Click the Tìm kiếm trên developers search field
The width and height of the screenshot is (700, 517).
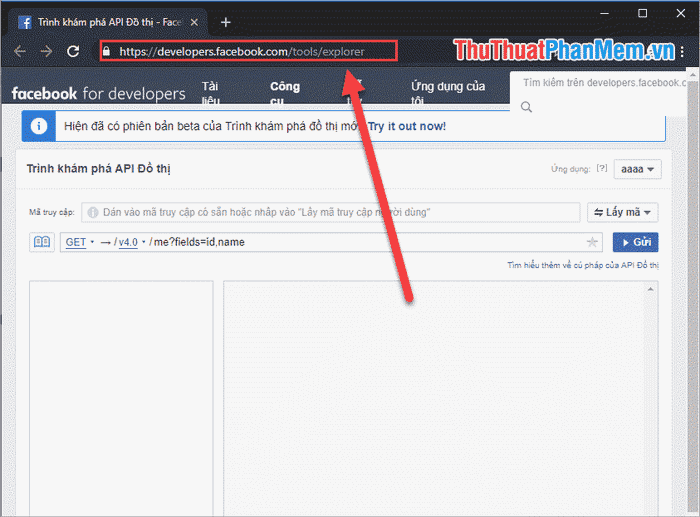(603, 83)
